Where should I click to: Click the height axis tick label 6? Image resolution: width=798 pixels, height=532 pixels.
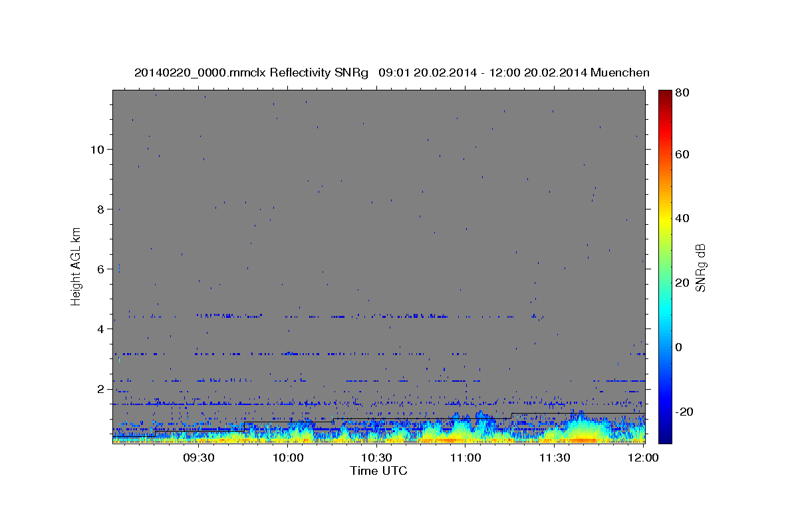(x=99, y=269)
